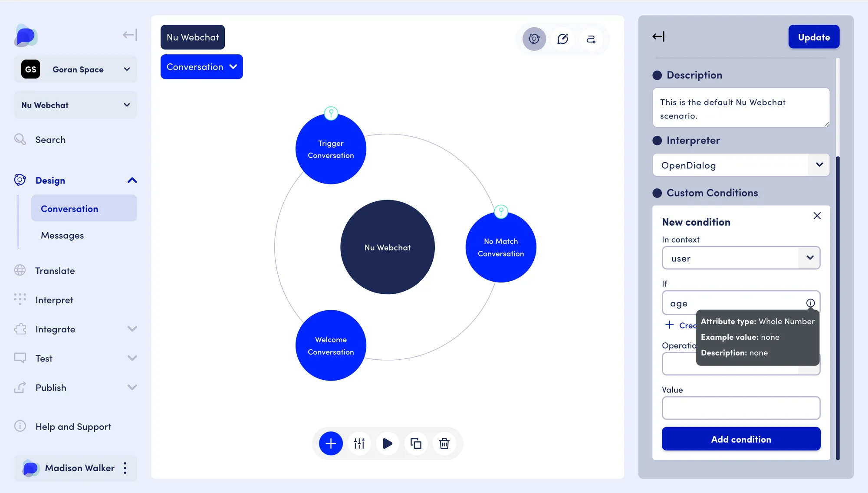Open Help and Support

[x=73, y=427]
